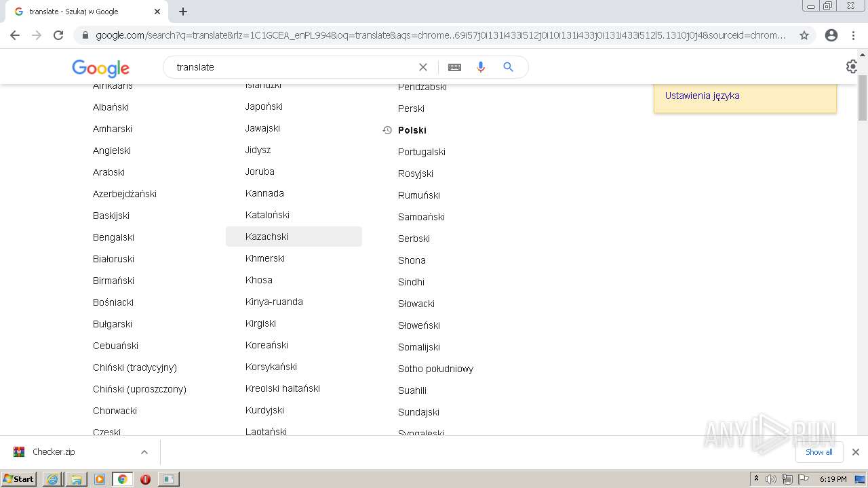Screen dimensions: 868x488
Task: Open the Windows Start menu
Action: (19, 479)
